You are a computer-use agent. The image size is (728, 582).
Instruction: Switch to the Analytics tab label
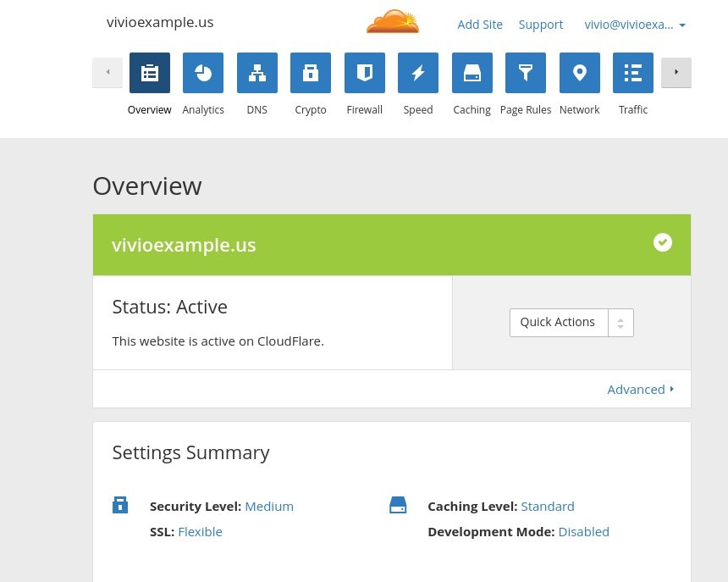203,109
